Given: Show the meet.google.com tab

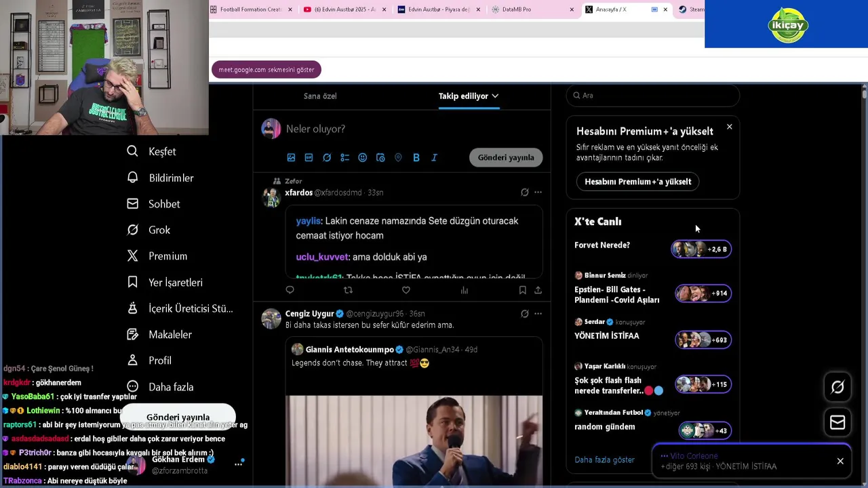Looking at the screenshot, I should tap(266, 70).
